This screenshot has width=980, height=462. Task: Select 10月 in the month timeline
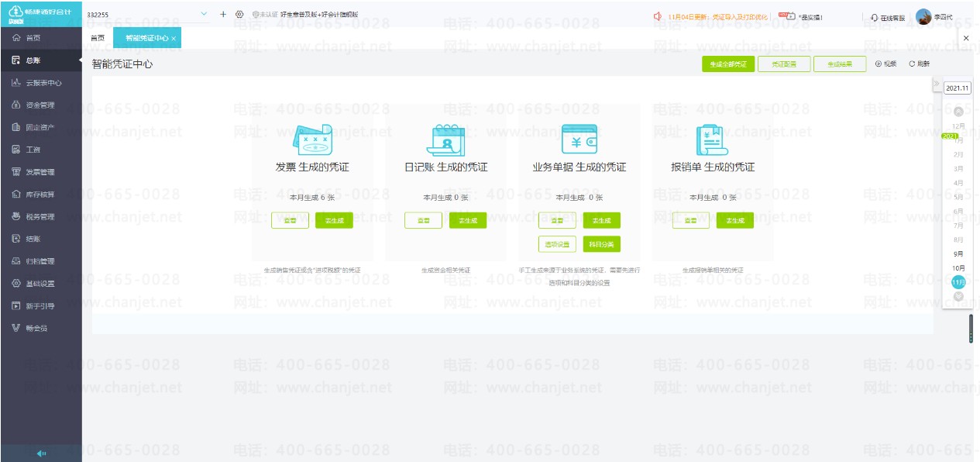coord(958,267)
